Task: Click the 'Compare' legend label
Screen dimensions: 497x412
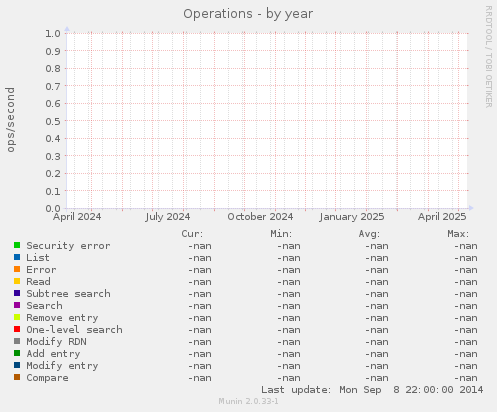Action: [47, 378]
